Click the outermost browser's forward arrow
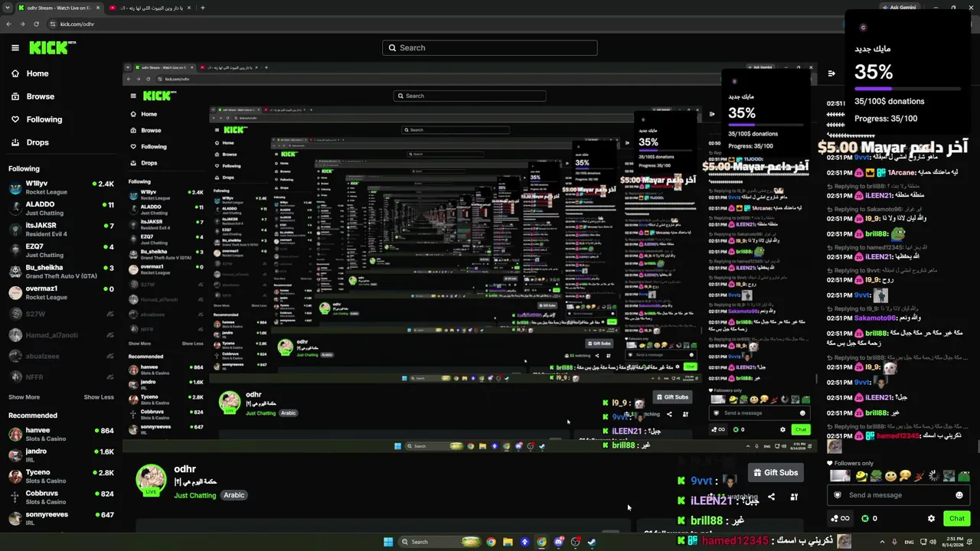 pos(22,24)
